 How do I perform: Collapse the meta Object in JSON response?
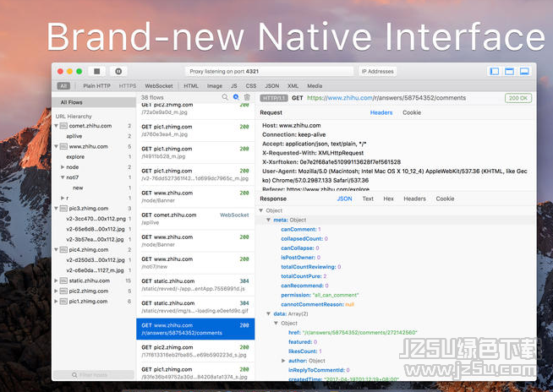click(x=268, y=220)
